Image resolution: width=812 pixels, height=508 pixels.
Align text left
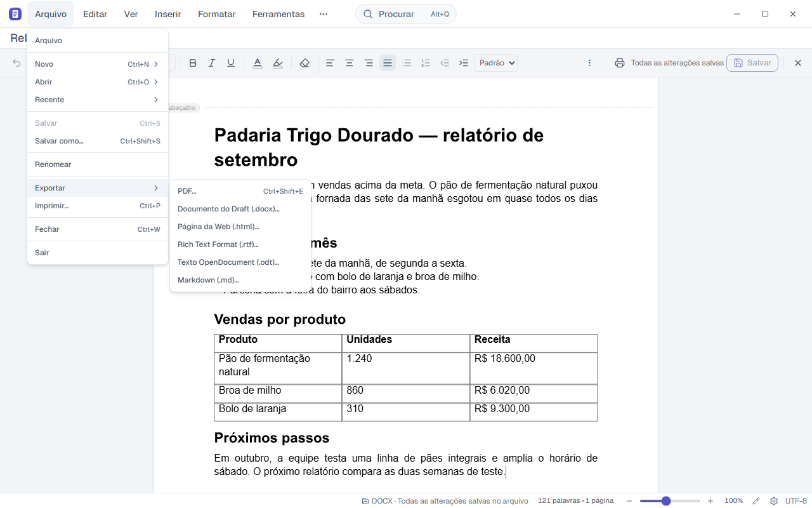pyautogui.click(x=330, y=63)
